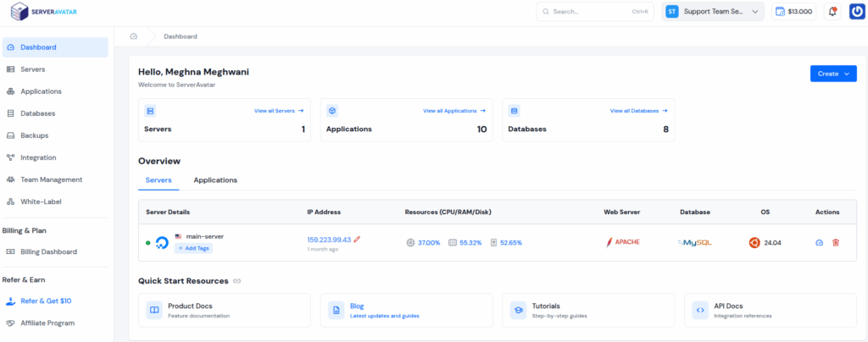Screen dimensions: 868x342
Task: Click View all Applications link
Action: [454, 111]
